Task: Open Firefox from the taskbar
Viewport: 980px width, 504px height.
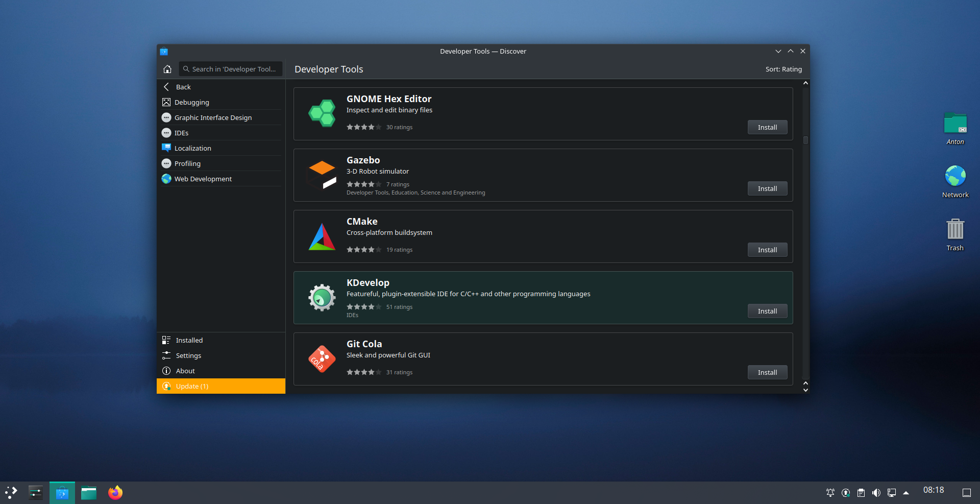Action: point(115,493)
